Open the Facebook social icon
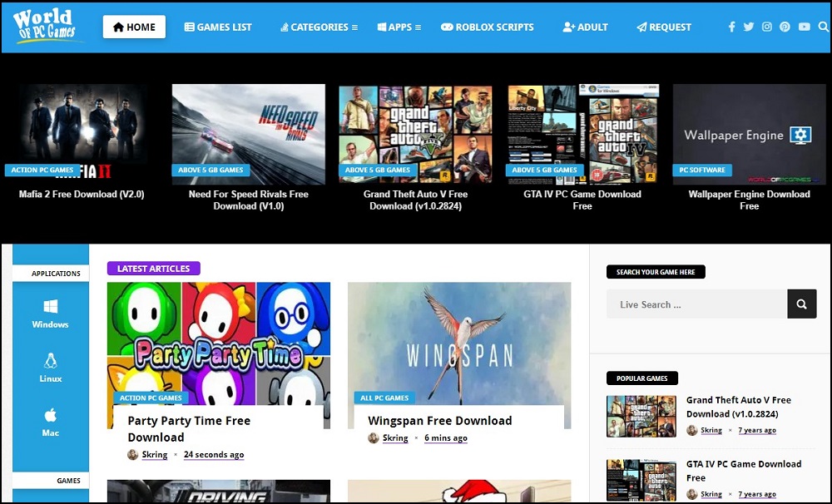The width and height of the screenshot is (832, 504). click(x=731, y=27)
